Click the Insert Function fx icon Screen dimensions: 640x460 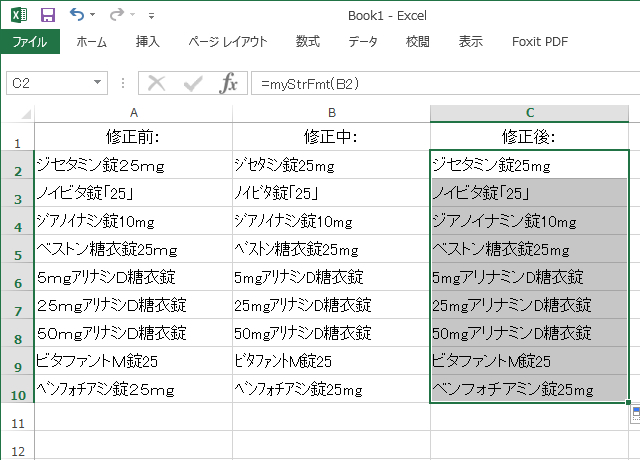pyautogui.click(x=229, y=83)
